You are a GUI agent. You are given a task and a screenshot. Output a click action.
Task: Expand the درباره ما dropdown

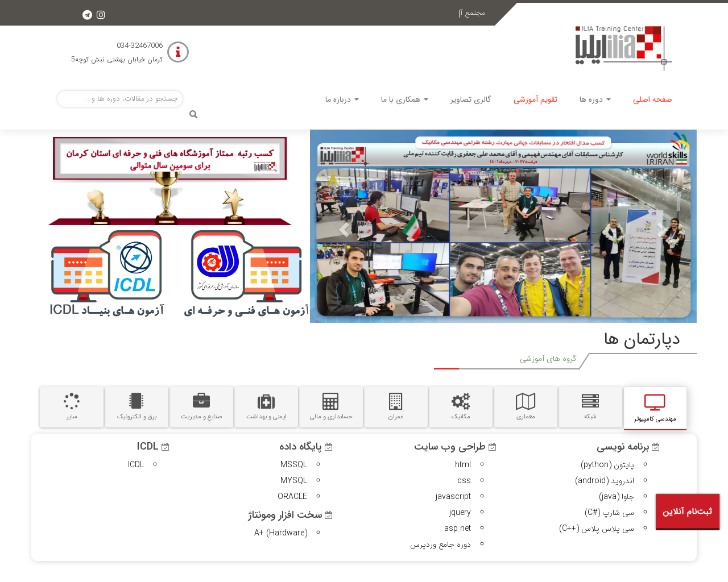point(341,98)
